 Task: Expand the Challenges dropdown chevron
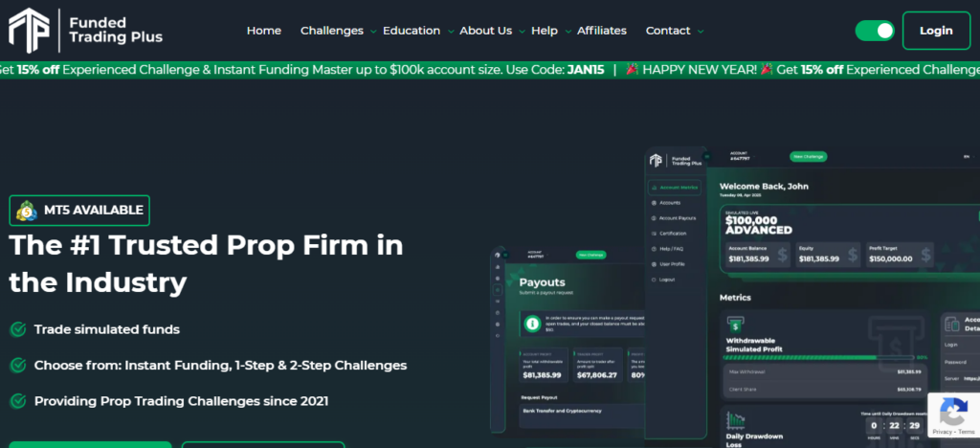373,32
